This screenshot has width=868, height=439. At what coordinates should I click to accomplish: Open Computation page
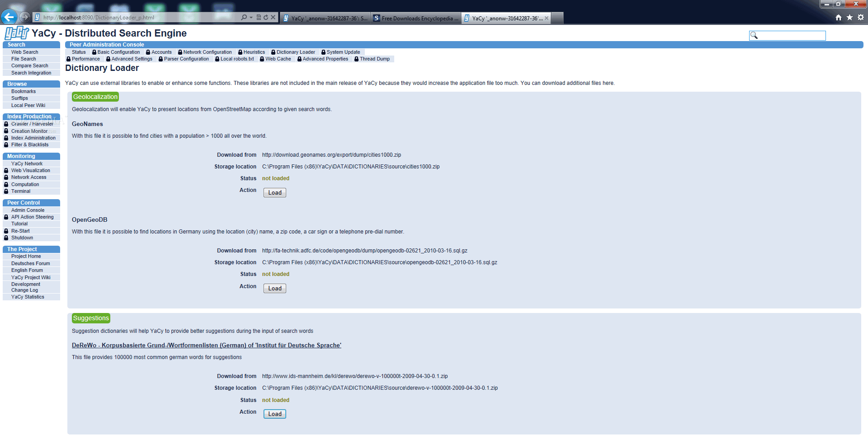[25, 184]
